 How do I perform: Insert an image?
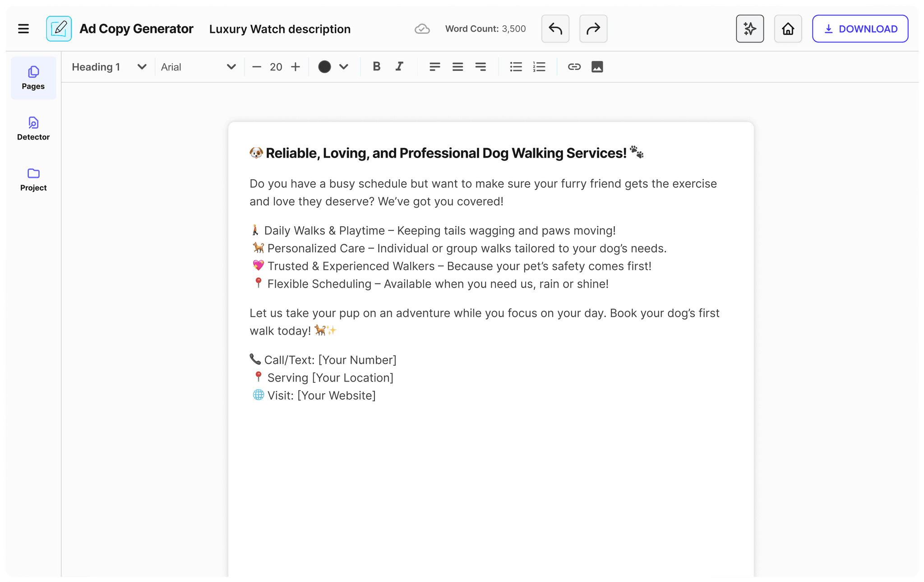597,67
